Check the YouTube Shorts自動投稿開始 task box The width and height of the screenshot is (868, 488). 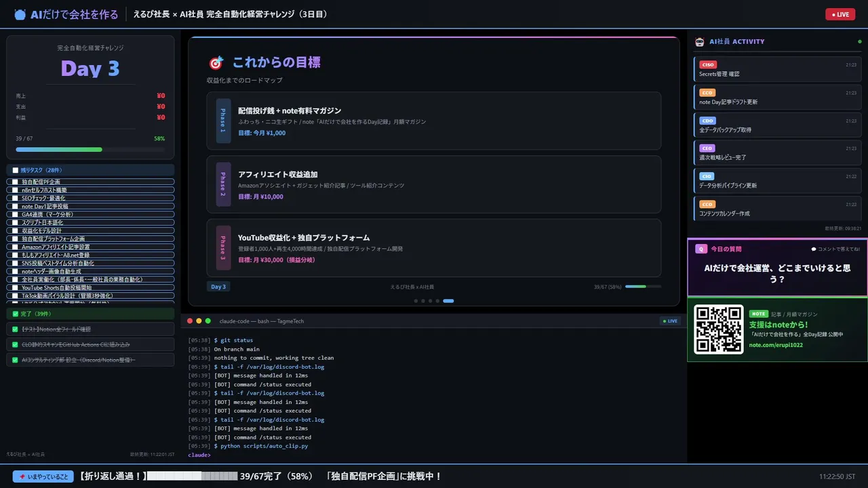[16, 287]
